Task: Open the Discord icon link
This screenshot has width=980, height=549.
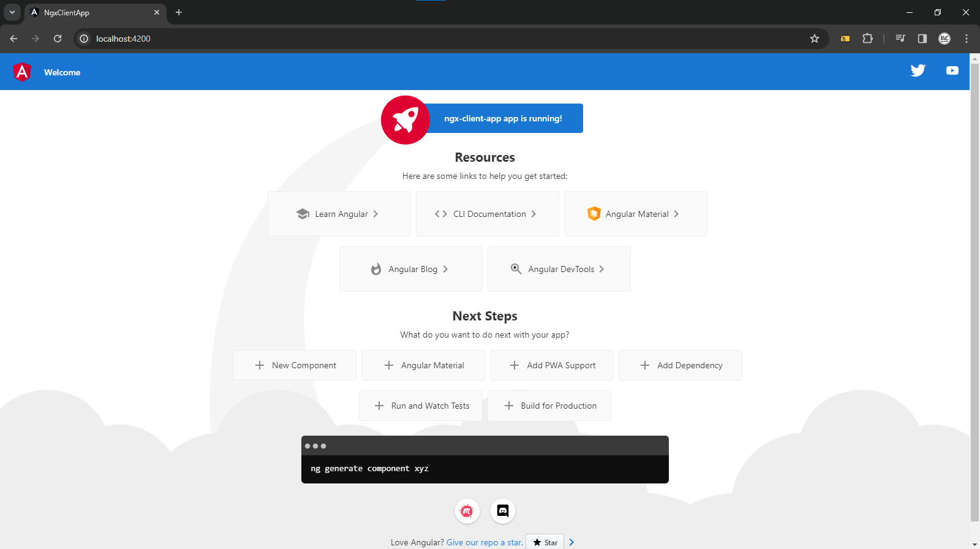Action: (503, 511)
